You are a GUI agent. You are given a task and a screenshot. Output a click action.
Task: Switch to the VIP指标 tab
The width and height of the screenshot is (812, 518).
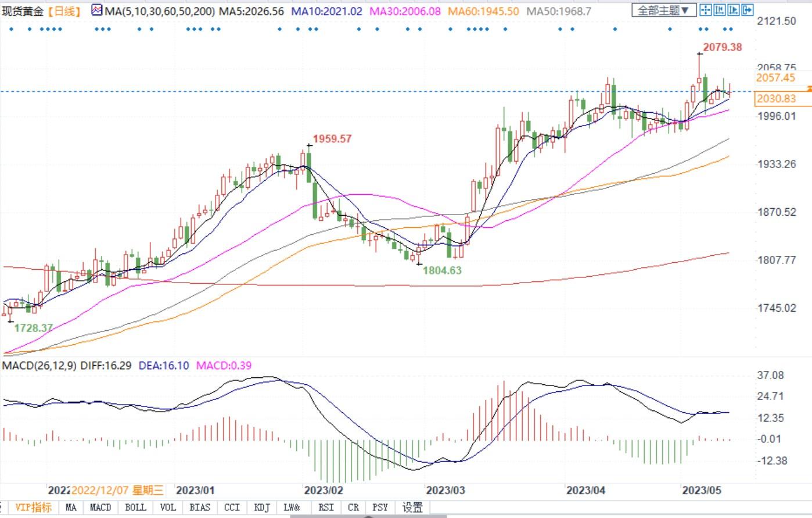pyautogui.click(x=33, y=507)
